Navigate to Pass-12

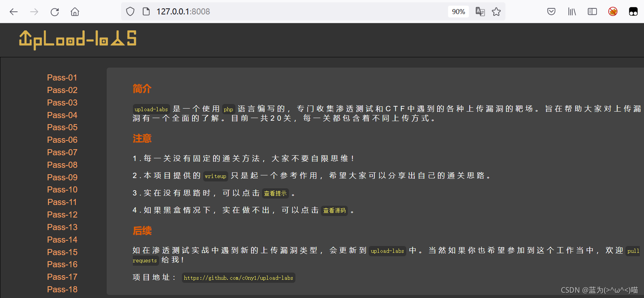[62, 215]
